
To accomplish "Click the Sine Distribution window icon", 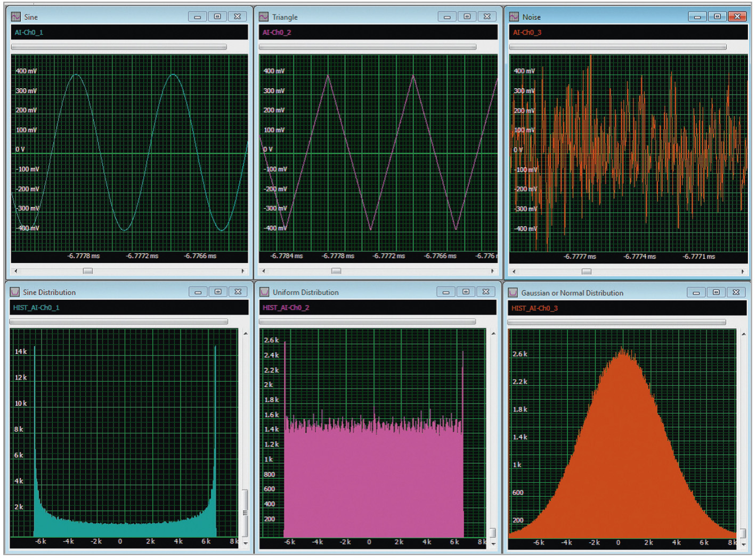I will pyautogui.click(x=15, y=292).
